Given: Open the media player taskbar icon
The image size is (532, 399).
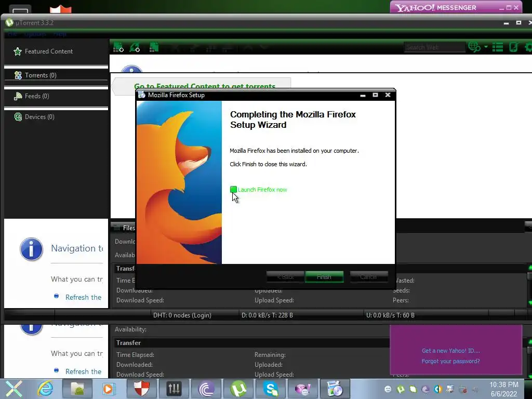Looking at the screenshot, I should point(109,389).
